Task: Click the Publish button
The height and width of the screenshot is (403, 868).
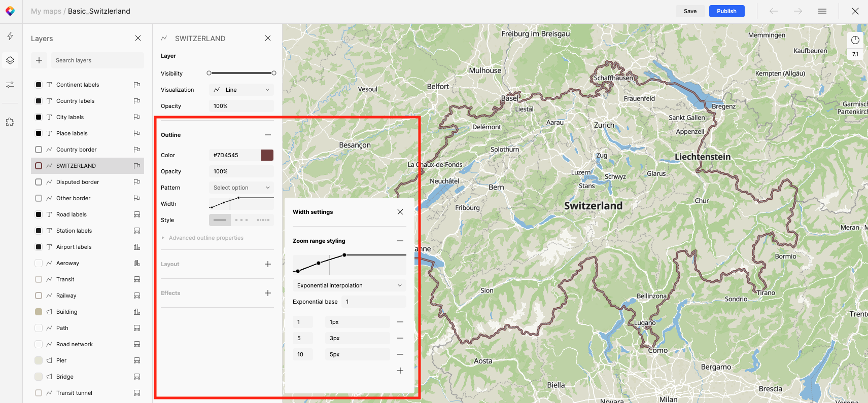Action: point(726,11)
